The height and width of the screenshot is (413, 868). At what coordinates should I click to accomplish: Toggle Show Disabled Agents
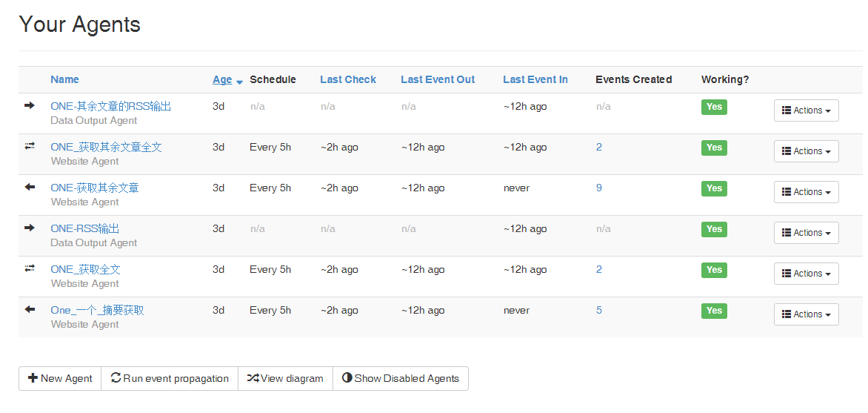click(400, 378)
